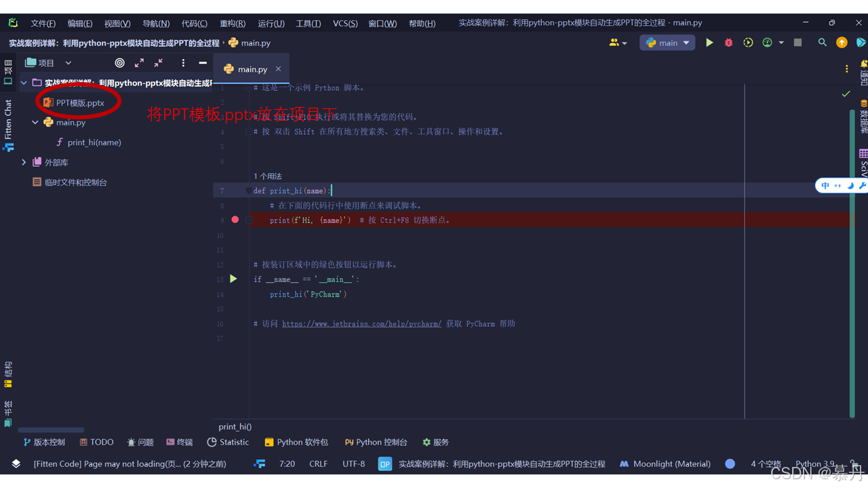Remove the breakpoint on line 9
The width and height of the screenshot is (868, 488).
(x=235, y=220)
